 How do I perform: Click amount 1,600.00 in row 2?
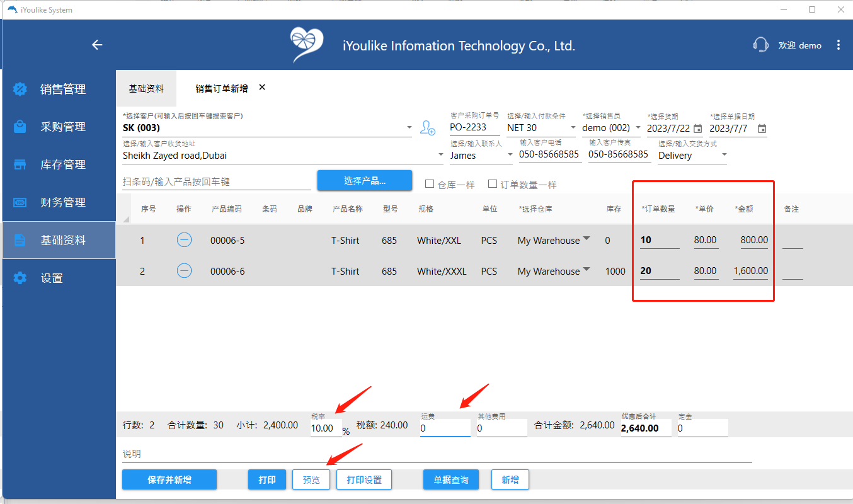click(x=750, y=270)
